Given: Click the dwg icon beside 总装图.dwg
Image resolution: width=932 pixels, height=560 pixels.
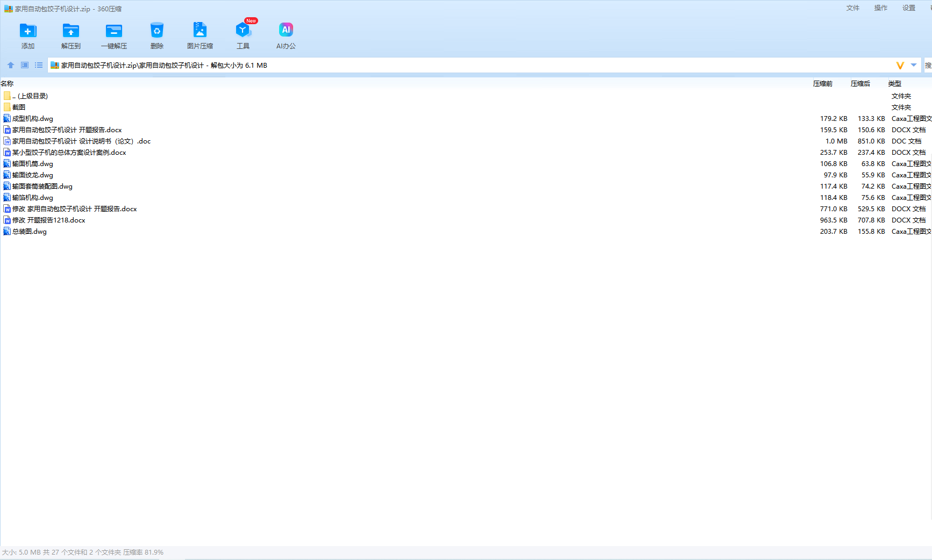Looking at the screenshot, I should coord(7,231).
